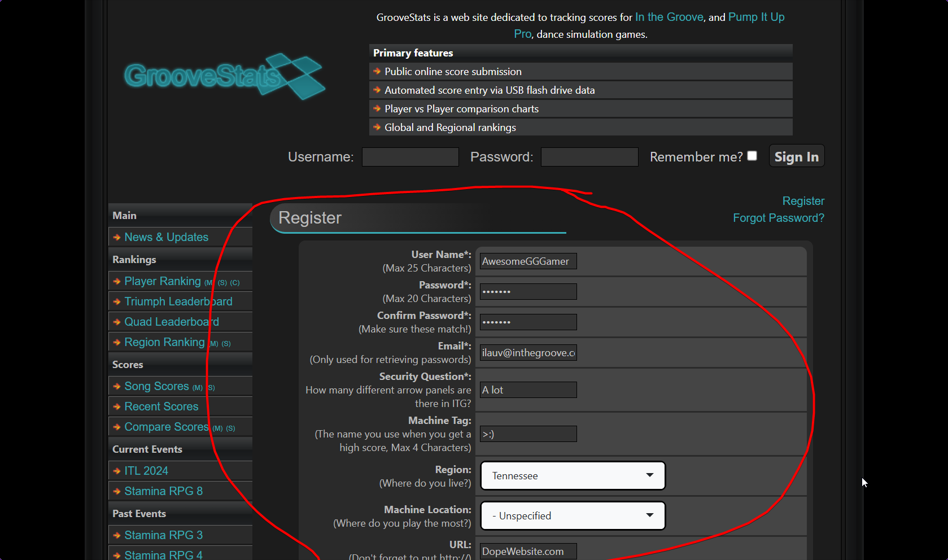948x560 pixels.
Task: Click the (M) badge next to Compare Scores
Action: click(217, 428)
